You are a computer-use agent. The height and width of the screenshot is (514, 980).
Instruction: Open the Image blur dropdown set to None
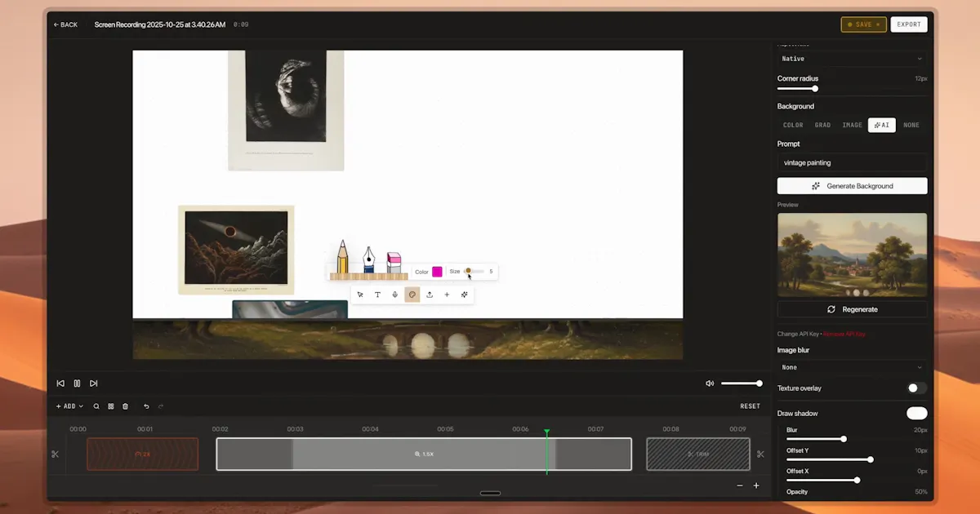[852, 367]
